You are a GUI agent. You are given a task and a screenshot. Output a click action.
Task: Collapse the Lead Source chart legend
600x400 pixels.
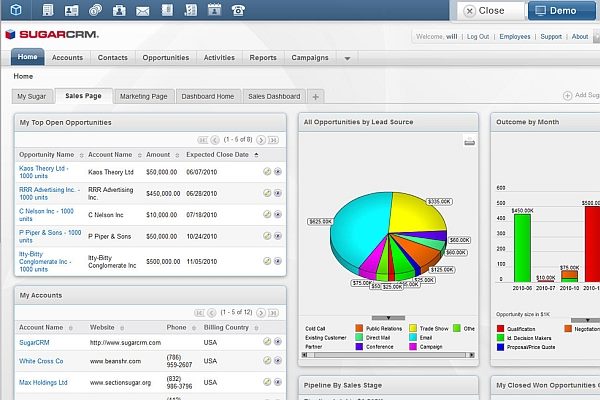pyautogui.click(x=388, y=318)
